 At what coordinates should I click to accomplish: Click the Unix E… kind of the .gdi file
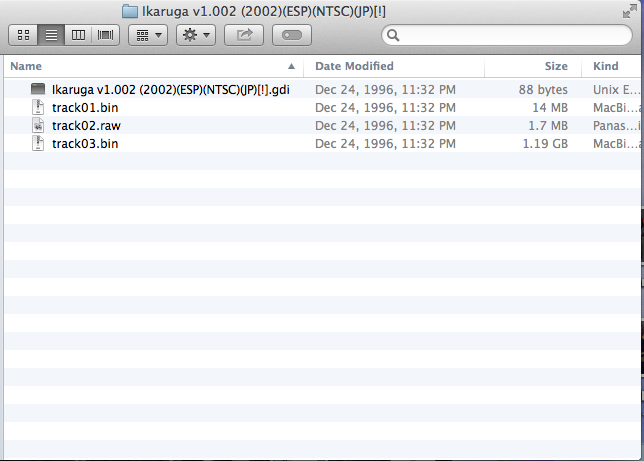pos(616,90)
